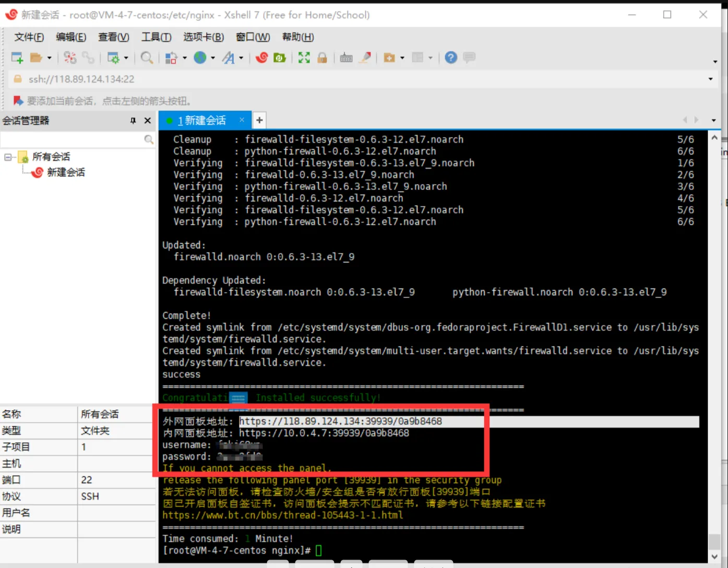Click the keyboard icon in the toolbar
Viewport: 728px width, 568px height.
[x=346, y=58]
